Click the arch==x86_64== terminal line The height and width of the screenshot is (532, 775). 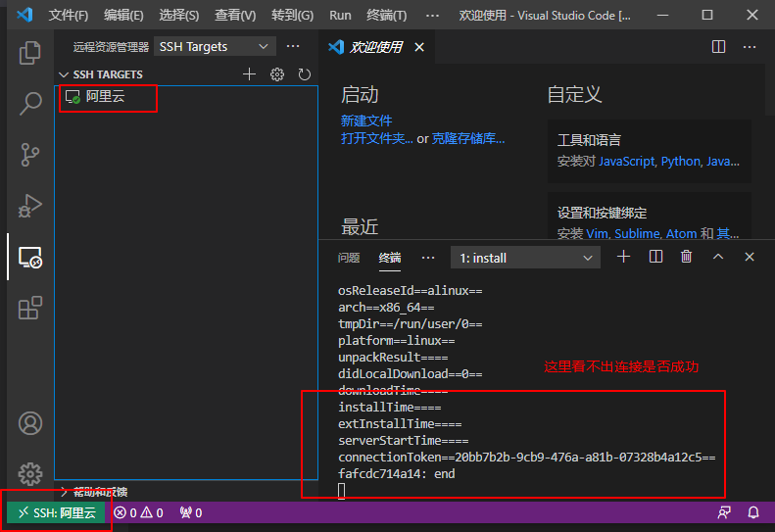pos(386,307)
